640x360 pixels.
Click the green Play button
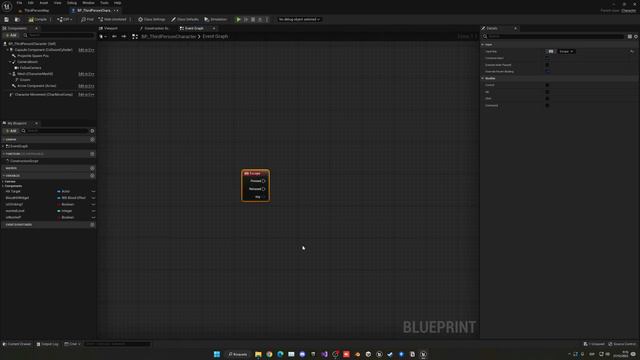pyautogui.click(x=238, y=19)
